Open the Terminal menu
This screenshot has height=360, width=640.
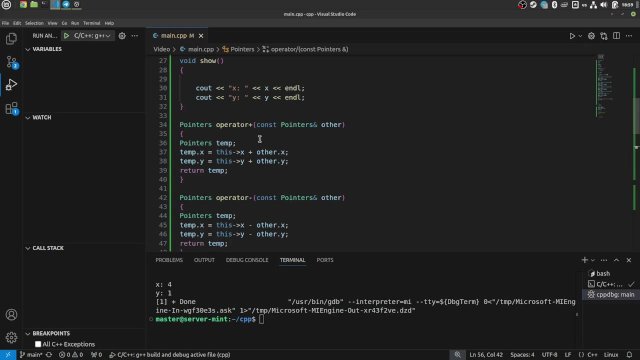pos(91,23)
